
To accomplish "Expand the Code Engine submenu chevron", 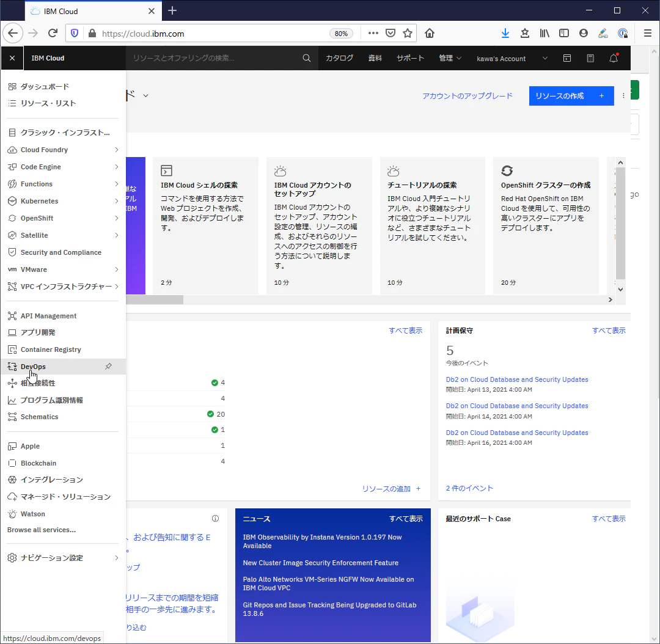I will pyautogui.click(x=117, y=167).
